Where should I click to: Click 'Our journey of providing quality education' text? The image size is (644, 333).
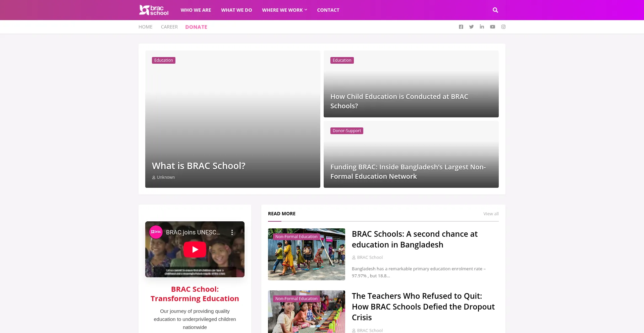pos(195,319)
